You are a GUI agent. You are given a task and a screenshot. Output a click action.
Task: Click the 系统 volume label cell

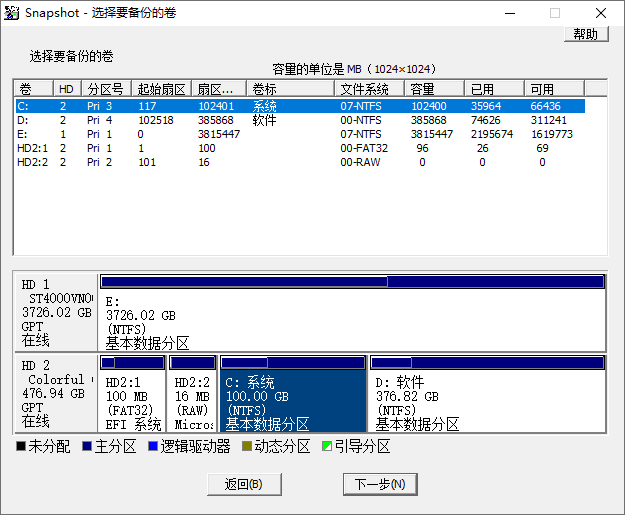[x=264, y=106]
